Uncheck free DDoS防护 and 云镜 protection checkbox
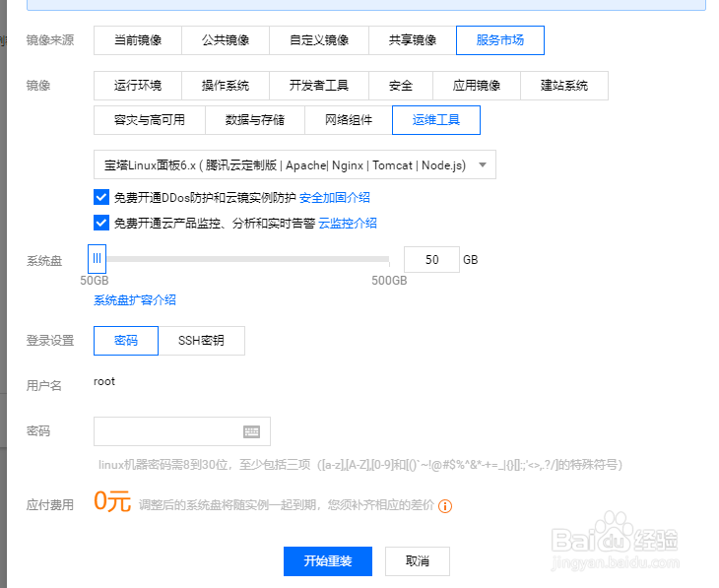 (x=101, y=197)
